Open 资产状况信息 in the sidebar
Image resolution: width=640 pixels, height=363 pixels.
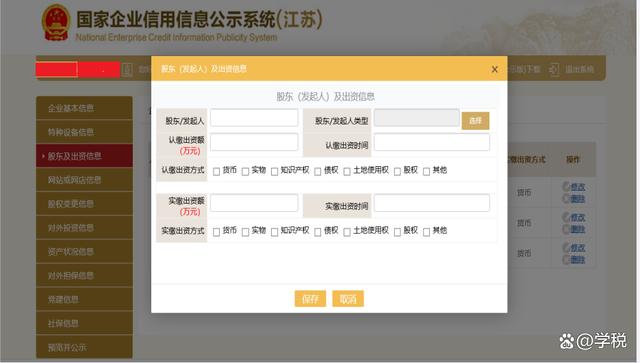click(x=84, y=252)
